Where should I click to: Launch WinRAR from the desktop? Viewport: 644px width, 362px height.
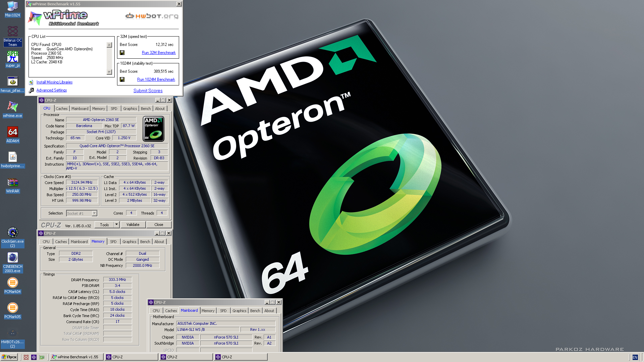coord(12,185)
